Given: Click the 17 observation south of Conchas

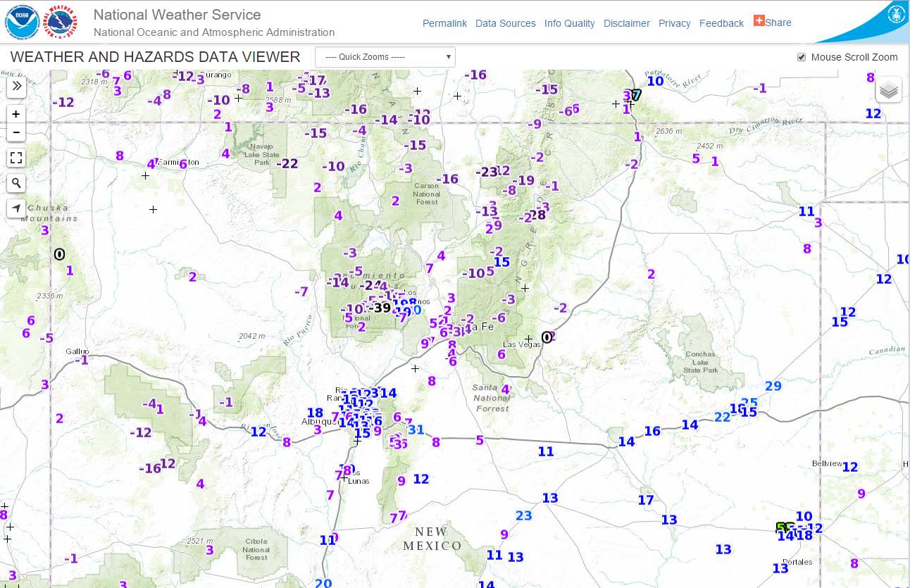Looking at the screenshot, I should [646, 500].
